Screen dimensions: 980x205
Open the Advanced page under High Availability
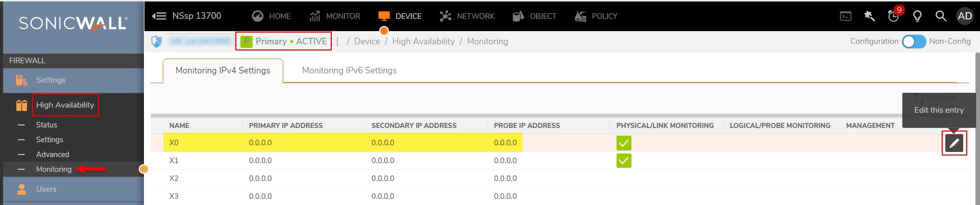53,155
